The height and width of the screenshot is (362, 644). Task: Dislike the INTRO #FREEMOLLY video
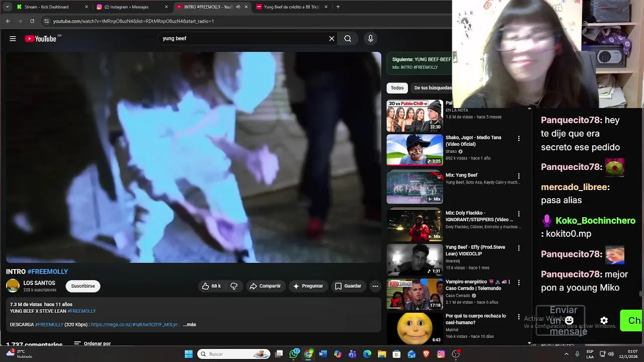tap(234, 286)
